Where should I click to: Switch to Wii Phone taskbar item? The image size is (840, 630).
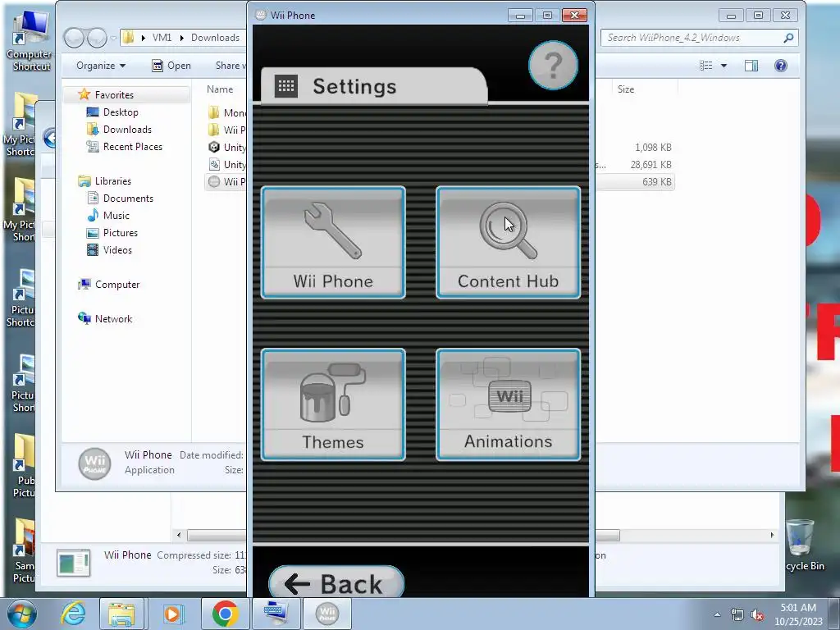[x=327, y=614]
